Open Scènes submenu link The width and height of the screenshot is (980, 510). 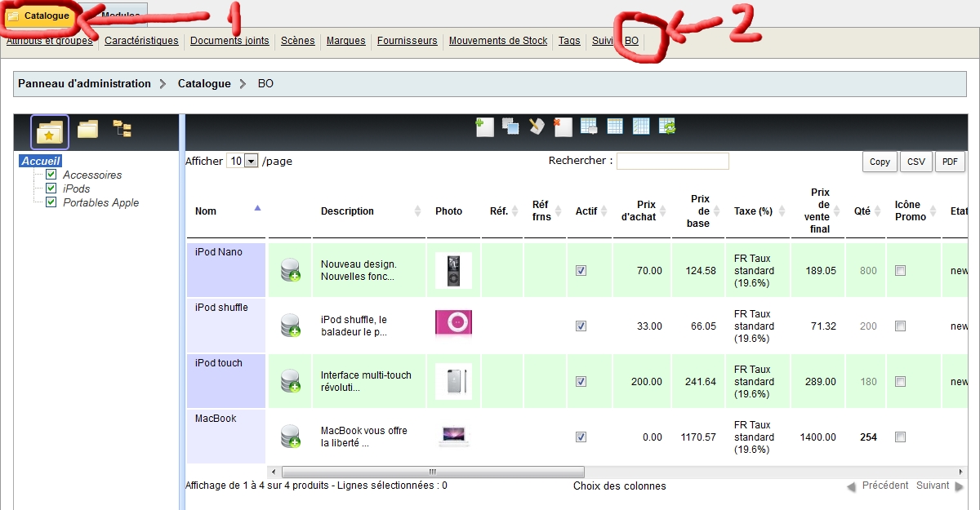pyautogui.click(x=298, y=41)
